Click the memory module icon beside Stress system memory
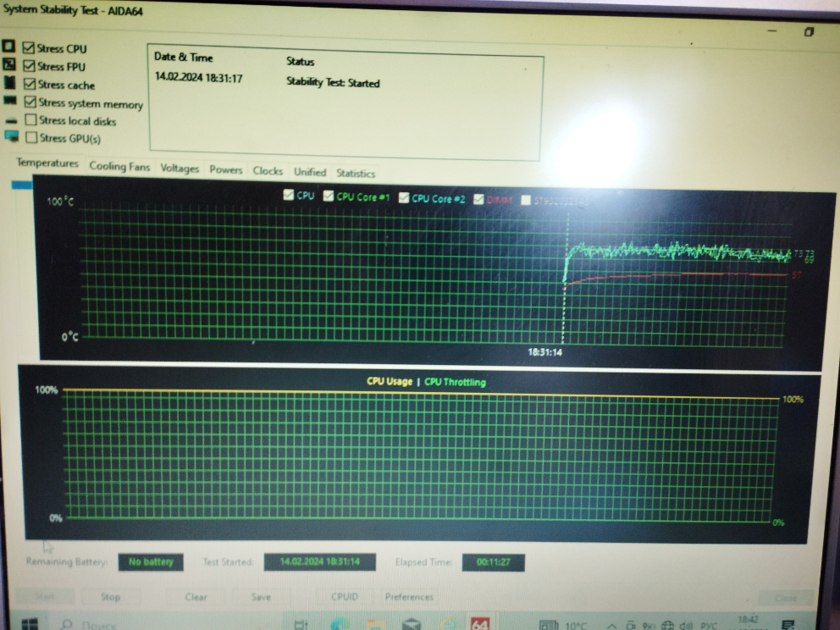840x630 pixels. pos(9,100)
